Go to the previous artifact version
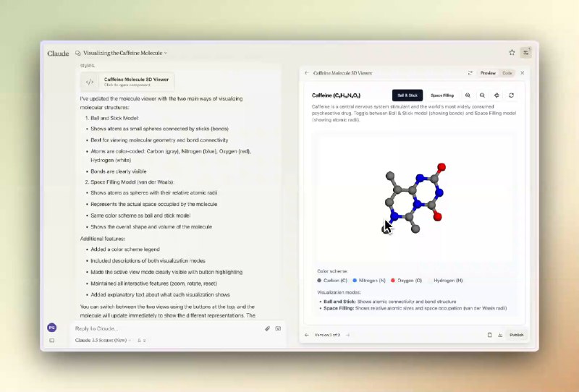Screen dimensions: 579x392 pos(307,335)
